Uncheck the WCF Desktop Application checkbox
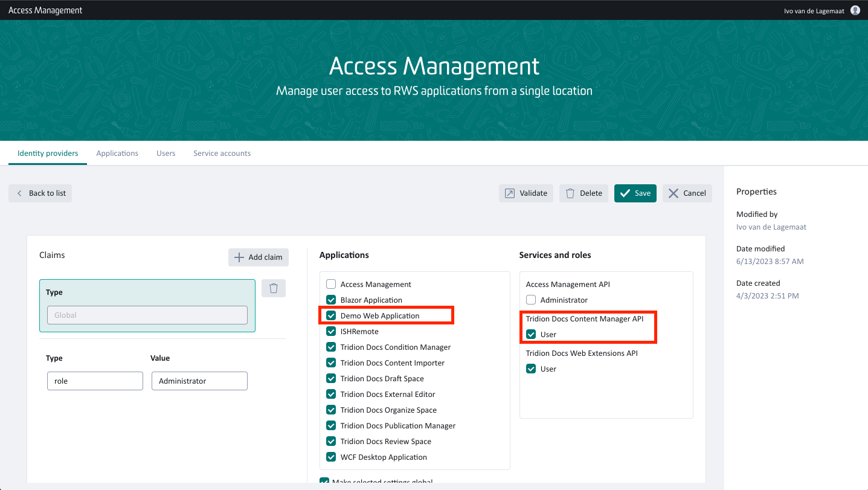Screen dimensions: 868x490 tap(331, 457)
